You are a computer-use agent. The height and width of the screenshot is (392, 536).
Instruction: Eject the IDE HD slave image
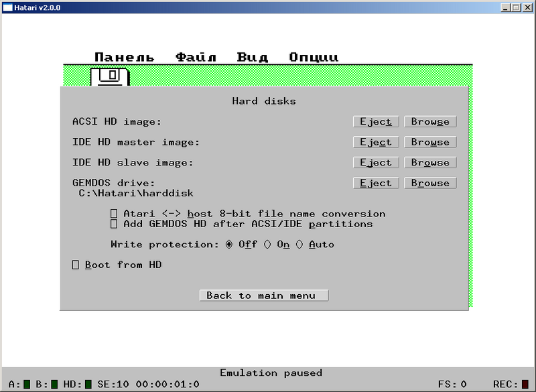pos(376,163)
